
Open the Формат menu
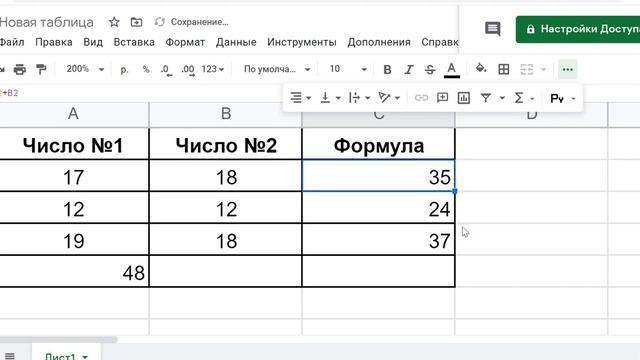tap(185, 42)
